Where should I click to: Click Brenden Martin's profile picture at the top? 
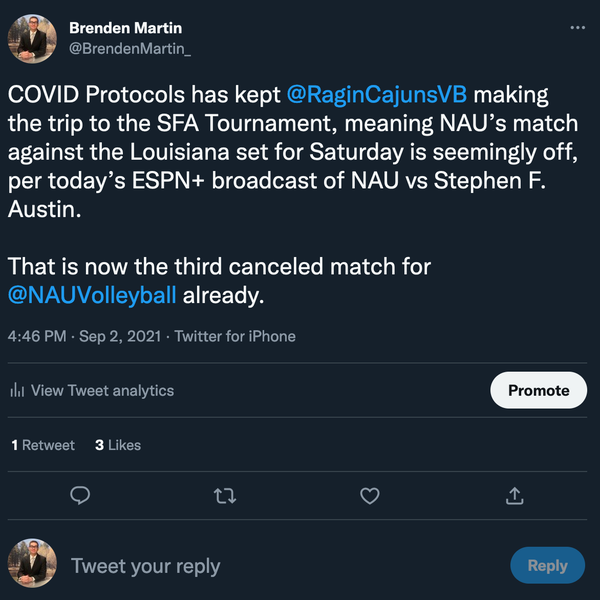[33, 38]
